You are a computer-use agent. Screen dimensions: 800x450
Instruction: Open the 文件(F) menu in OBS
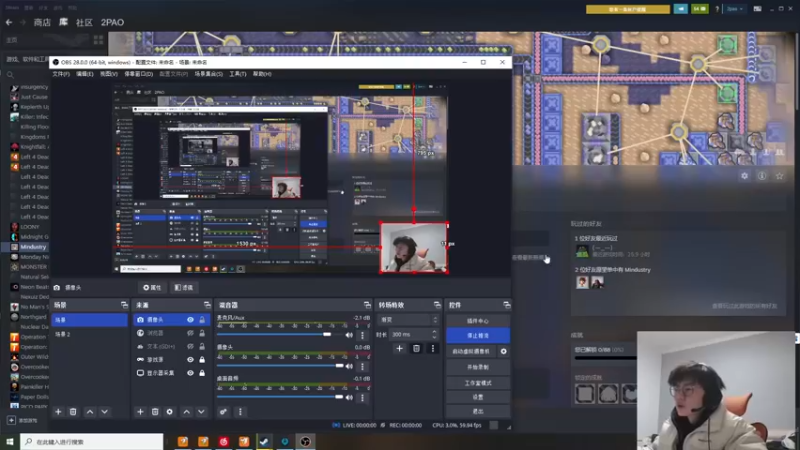(x=61, y=74)
